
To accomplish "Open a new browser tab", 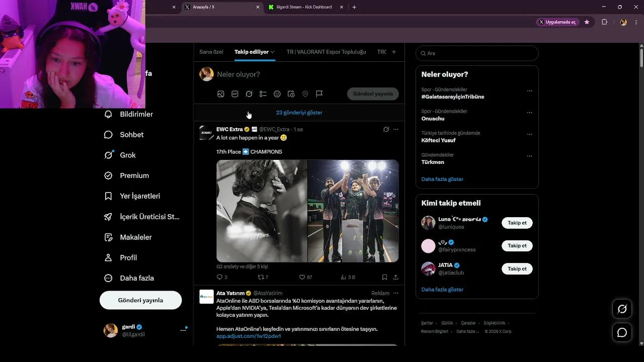I will tap(354, 7).
